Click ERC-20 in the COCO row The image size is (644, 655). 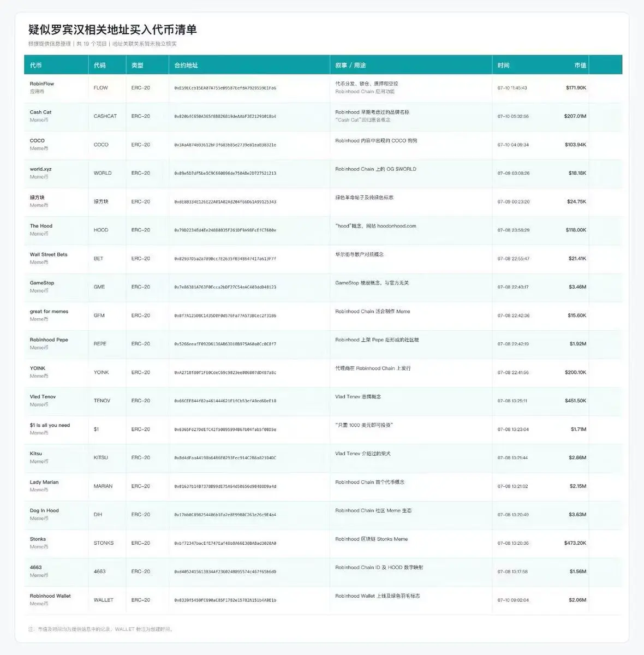click(x=141, y=145)
